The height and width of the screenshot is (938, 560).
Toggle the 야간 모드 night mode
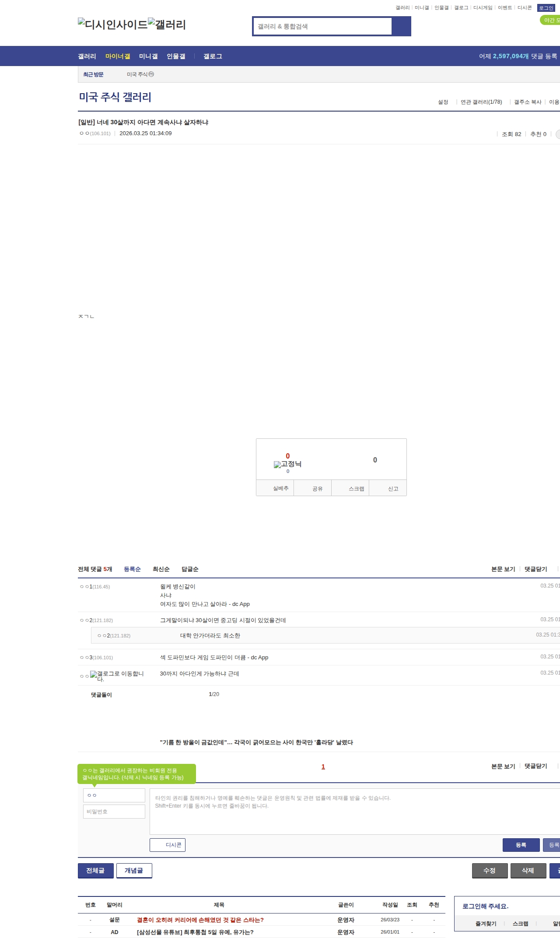[550, 20]
